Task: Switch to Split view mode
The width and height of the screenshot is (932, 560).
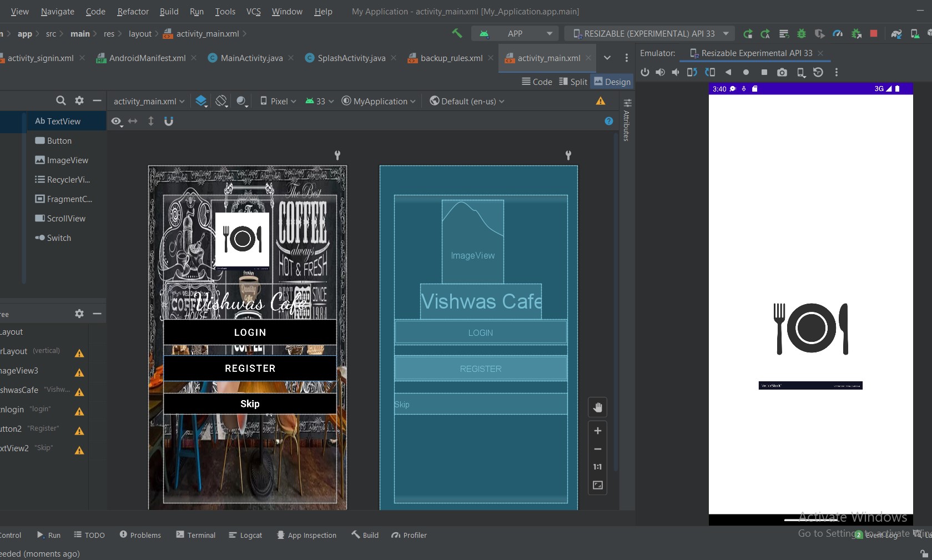Action: [x=573, y=82]
